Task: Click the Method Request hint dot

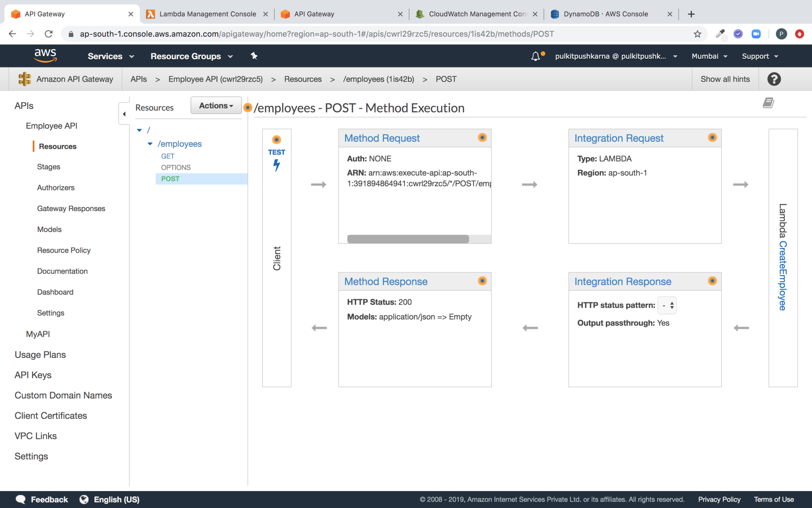Action: pyautogui.click(x=482, y=138)
